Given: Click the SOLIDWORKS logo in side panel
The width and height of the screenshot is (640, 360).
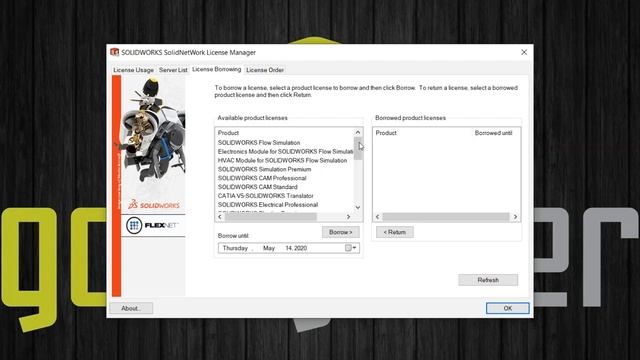Looking at the screenshot, I should 154,204.
